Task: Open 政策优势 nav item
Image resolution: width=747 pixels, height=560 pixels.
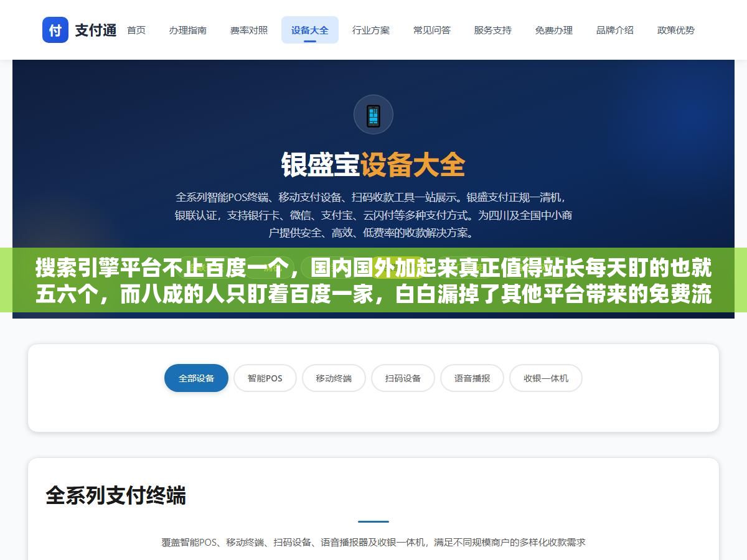Action: 676,30
